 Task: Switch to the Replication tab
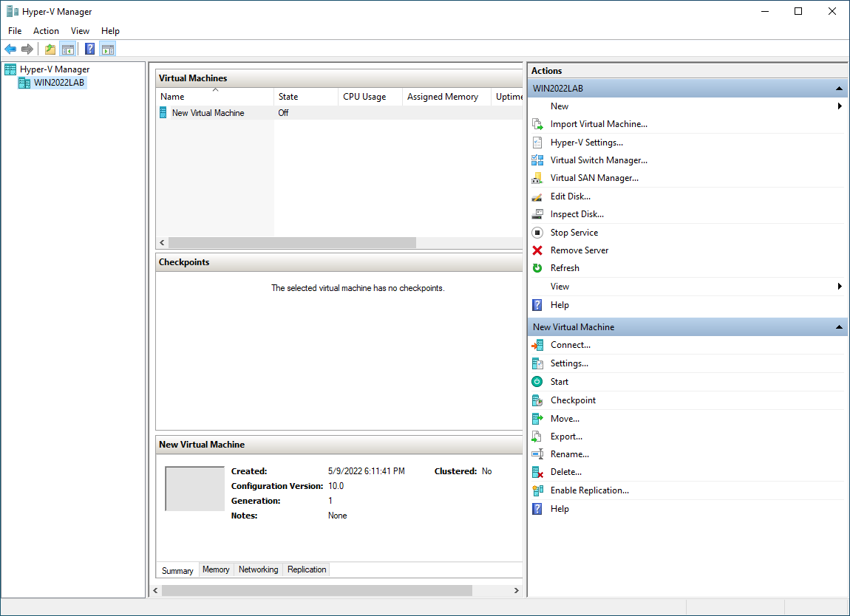tap(307, 569)
